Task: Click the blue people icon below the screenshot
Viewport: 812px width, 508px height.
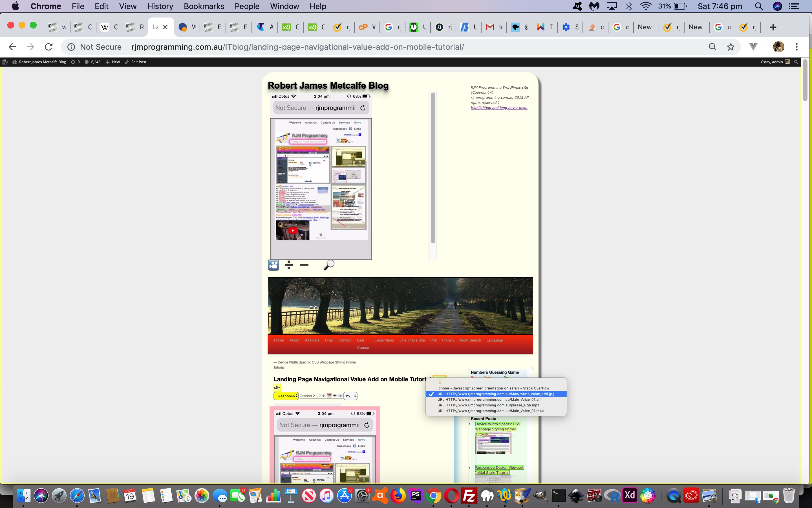Action: tap(273, 265)
